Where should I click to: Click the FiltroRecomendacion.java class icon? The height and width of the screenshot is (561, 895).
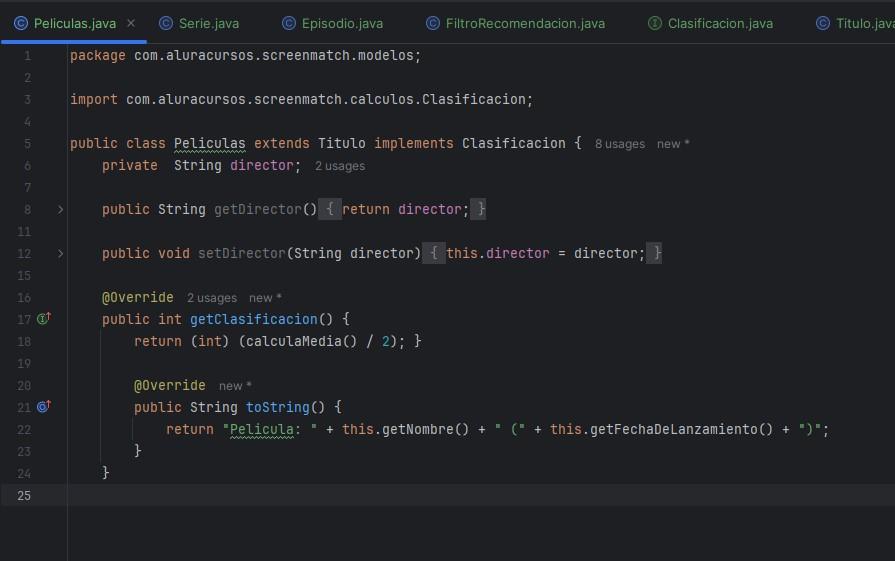pyautogui.click(x=433, y=23)
